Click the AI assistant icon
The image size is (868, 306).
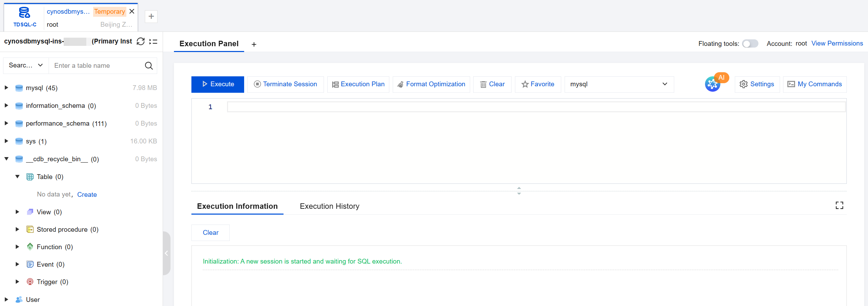pos(713,84)
